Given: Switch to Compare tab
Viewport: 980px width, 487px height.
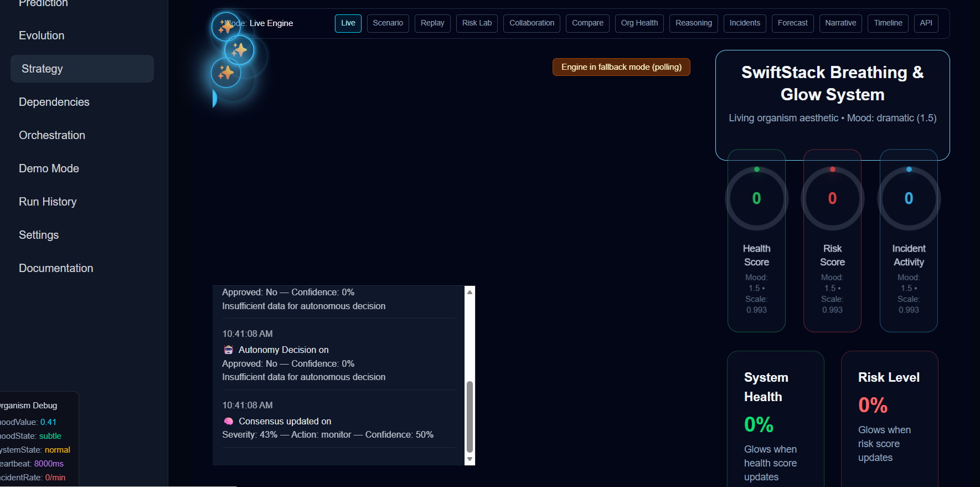Looking at the screenshot, I should tap(587, 23).
